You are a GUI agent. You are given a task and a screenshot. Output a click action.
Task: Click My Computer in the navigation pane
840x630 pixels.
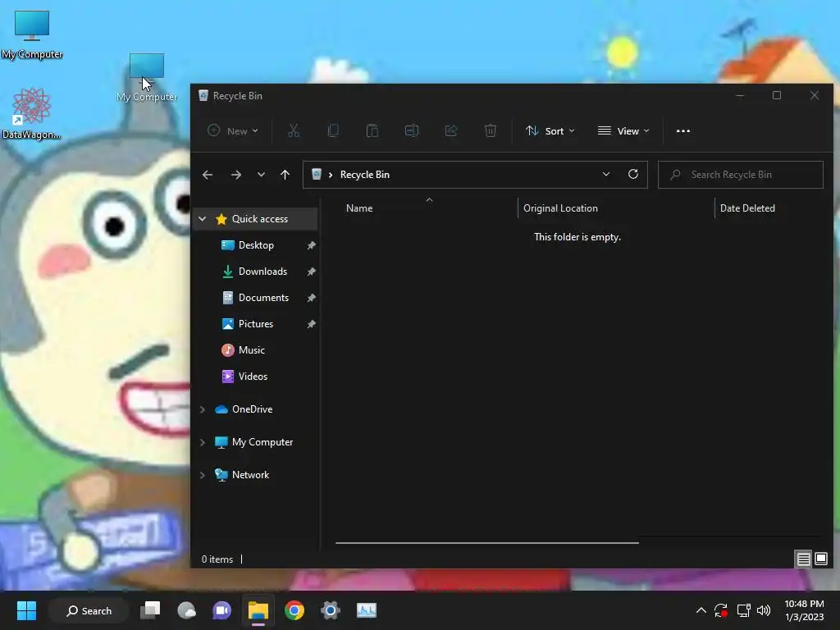click(262, 442)
